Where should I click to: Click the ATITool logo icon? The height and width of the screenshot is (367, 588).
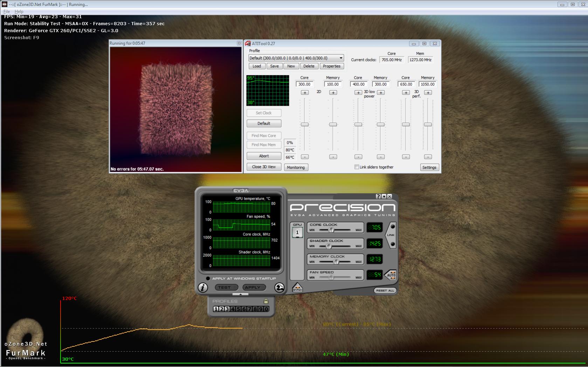tap(248, 44)
